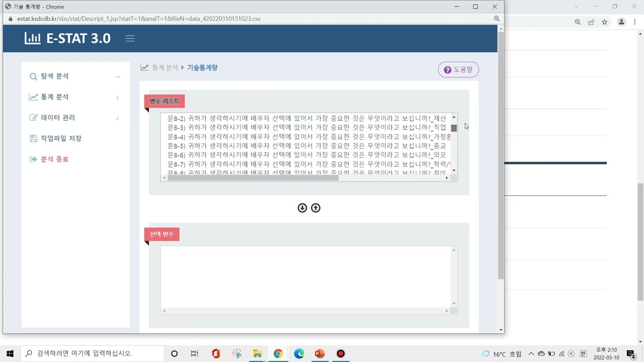Click the zoom magnifier in popup address bar
The image size is (644, 362).
click(x=497, y=19)
